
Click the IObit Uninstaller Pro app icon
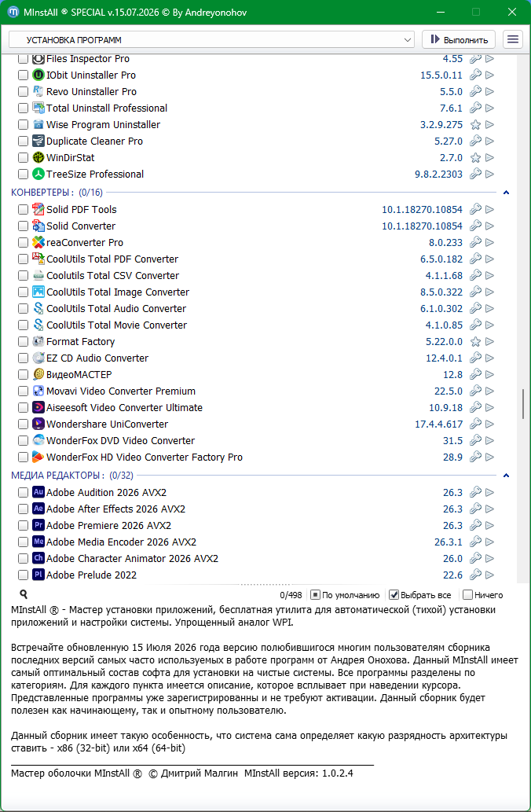(x=38, y=75)
